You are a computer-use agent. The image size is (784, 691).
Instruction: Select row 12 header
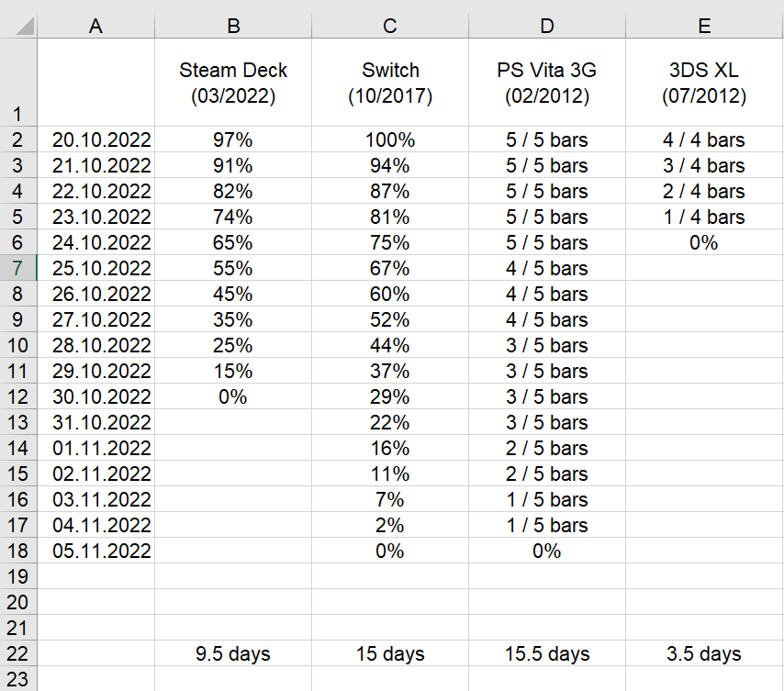coord(18,396)
